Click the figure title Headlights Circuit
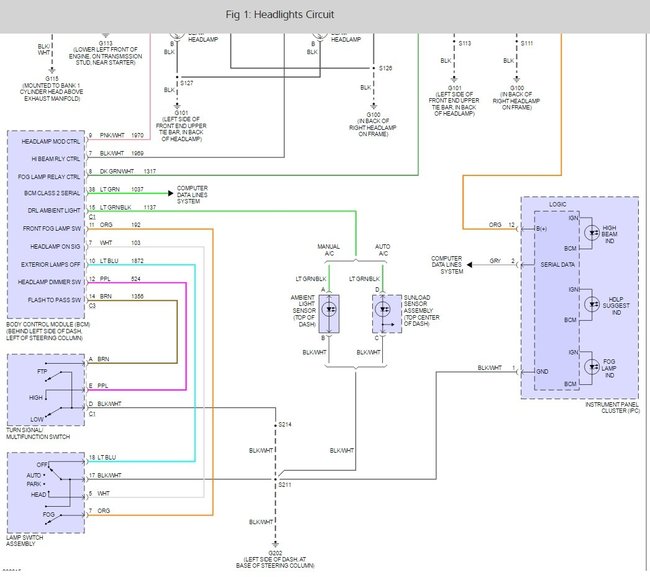This screenshot has height=577, width=650. click(x=280, y=15)
